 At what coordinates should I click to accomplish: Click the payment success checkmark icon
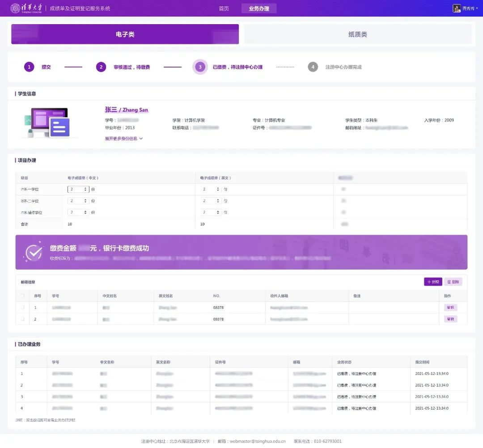[33, 253]
